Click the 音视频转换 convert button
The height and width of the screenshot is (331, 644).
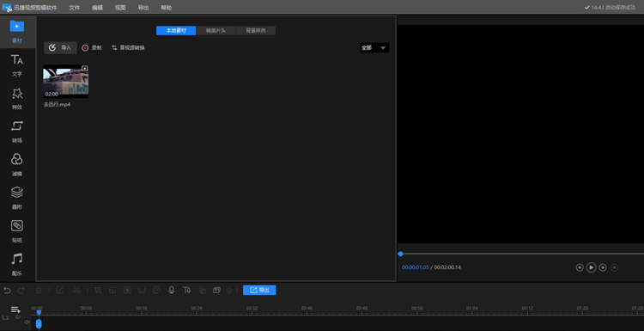(x=128, y=47)
